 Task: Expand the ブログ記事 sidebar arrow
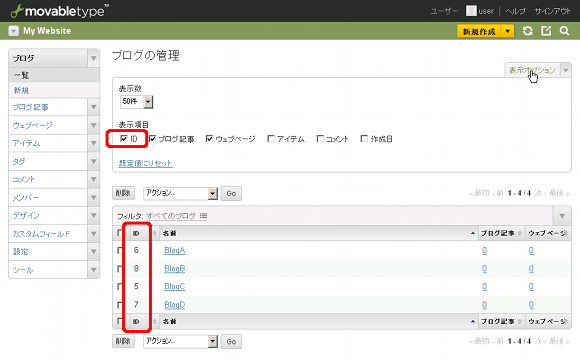click(x=94, y=107)
